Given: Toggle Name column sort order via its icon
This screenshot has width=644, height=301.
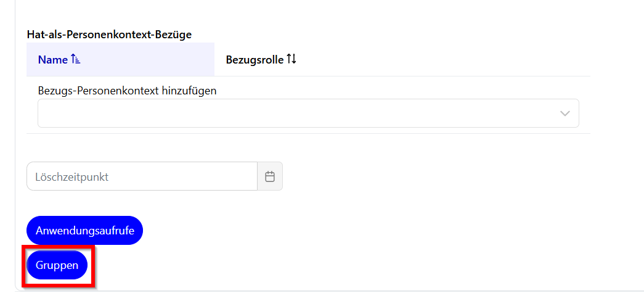Looking at the screenshot, I should coord(76,60).
